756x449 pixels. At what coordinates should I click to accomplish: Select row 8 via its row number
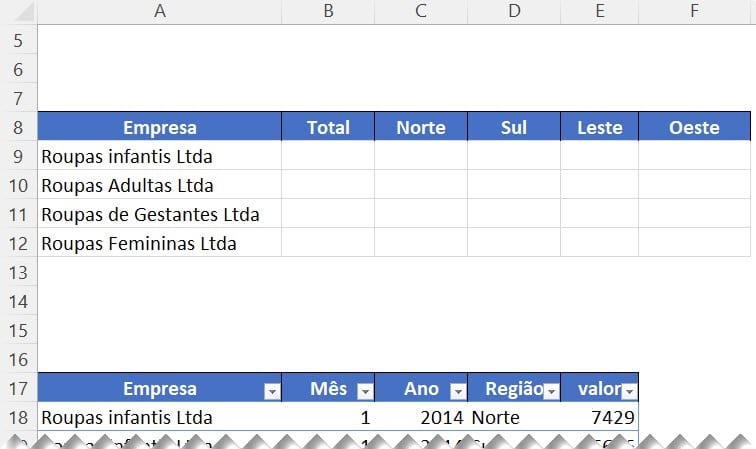pos(18,127)
